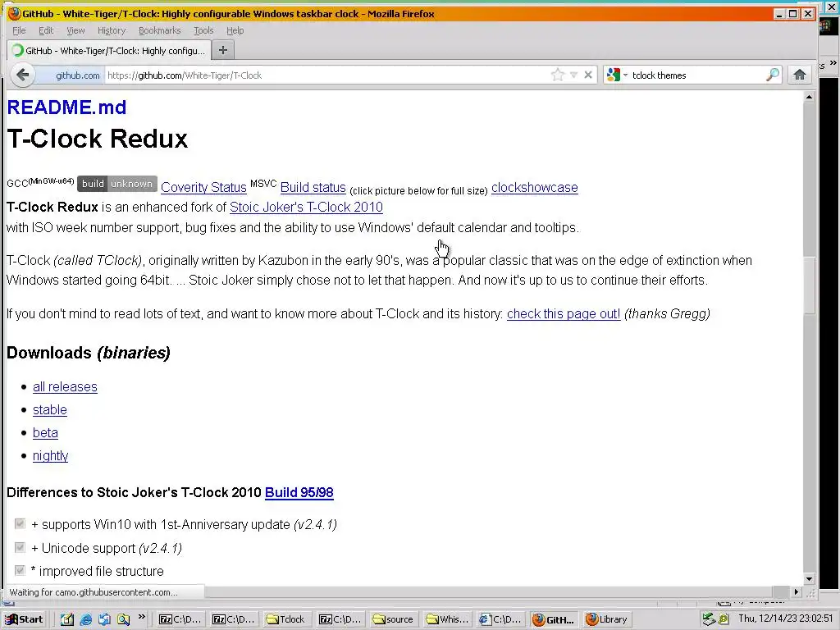The height and width of the screenshot is (630, 840).
Task: Switch to the Library Firefox taskbar button
Action: [606, 619]
